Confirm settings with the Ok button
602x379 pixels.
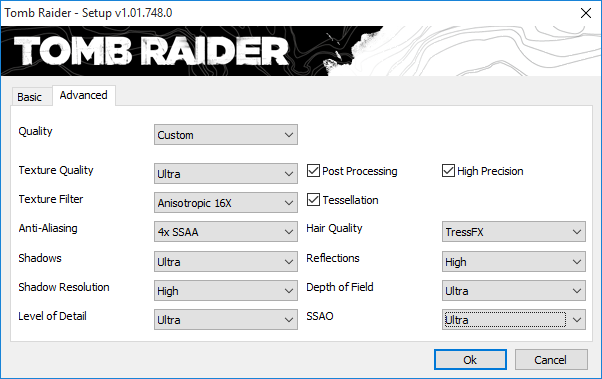470,360
